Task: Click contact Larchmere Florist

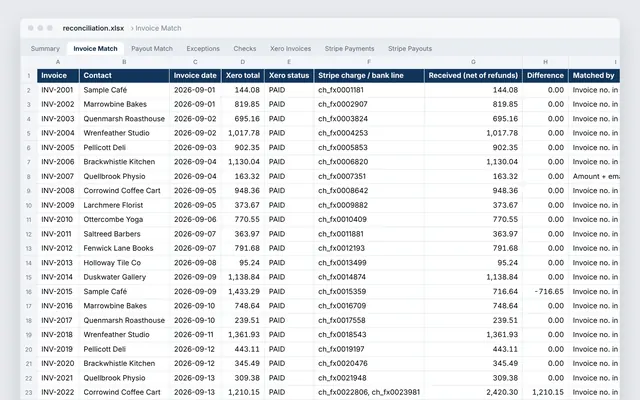Action: 124,205
